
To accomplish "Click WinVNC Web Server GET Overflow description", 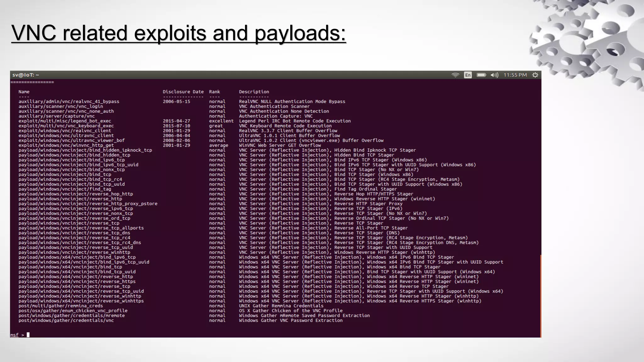I will tap(280, 145).
